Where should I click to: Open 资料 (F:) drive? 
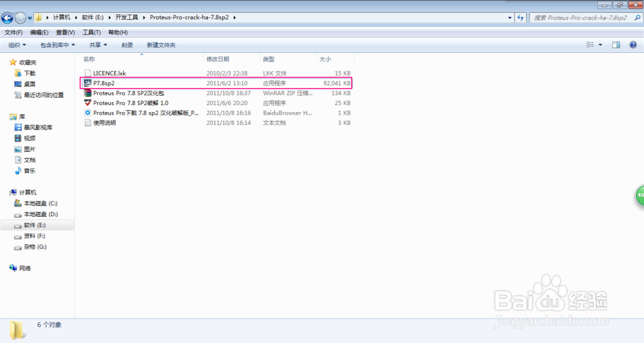(x=34, y=236)
